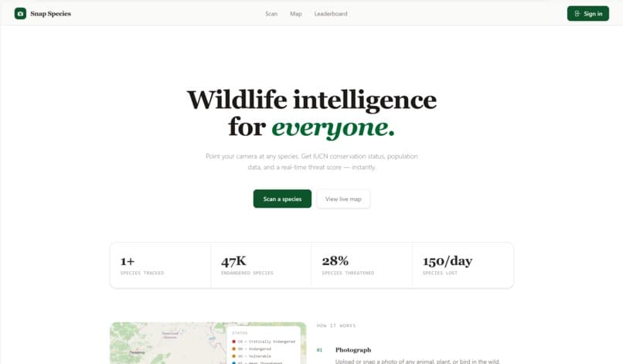623x364 pixels.
Task: Click the live map preview thumbnail
Action: [x=208, y=343]
